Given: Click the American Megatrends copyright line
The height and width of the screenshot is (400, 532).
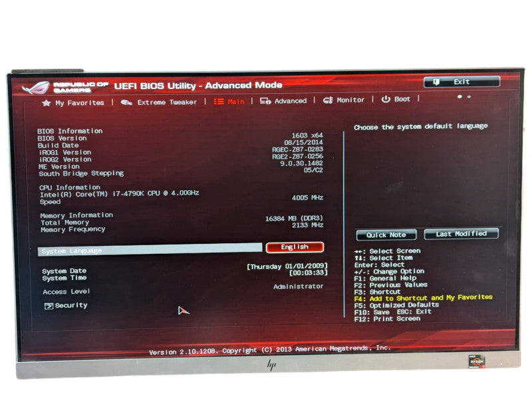Looking at the screenshot, I should (270, 350).
